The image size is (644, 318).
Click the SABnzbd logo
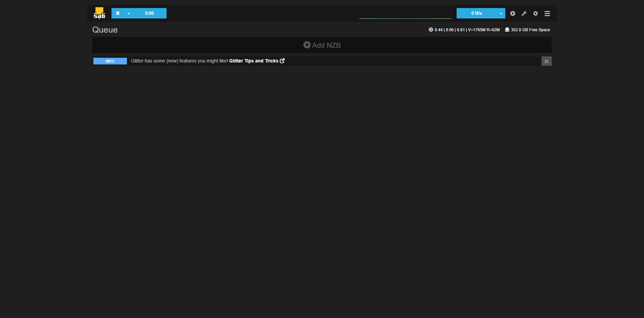point(99,13)
